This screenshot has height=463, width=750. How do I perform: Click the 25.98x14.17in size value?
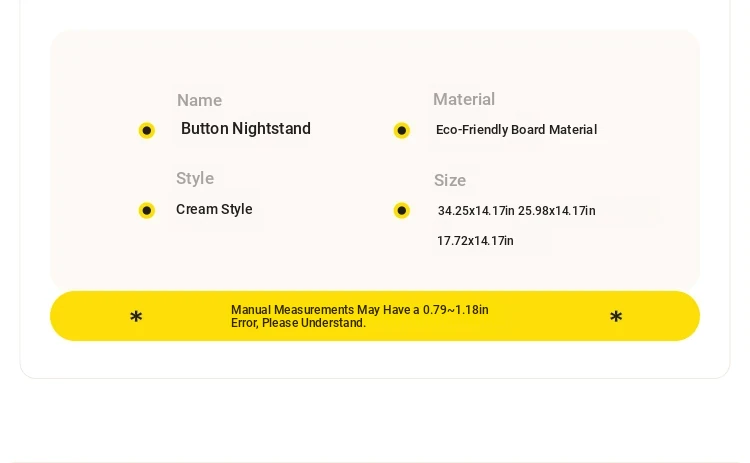(557, 211)
